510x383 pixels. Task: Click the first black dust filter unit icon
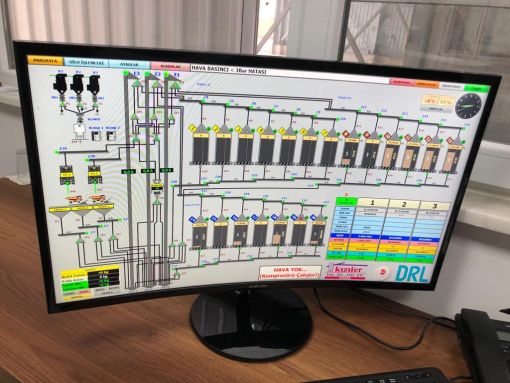[x=60, y=83]
